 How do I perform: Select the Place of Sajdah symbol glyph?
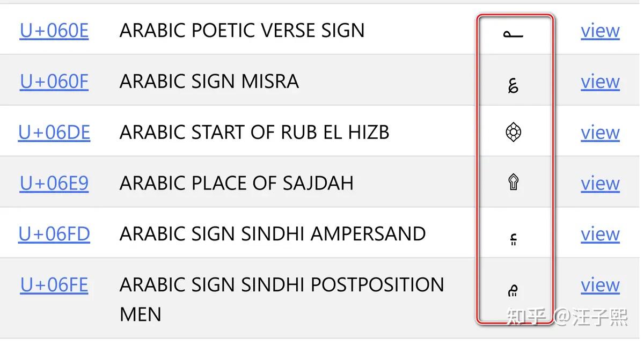coord(514,182)
